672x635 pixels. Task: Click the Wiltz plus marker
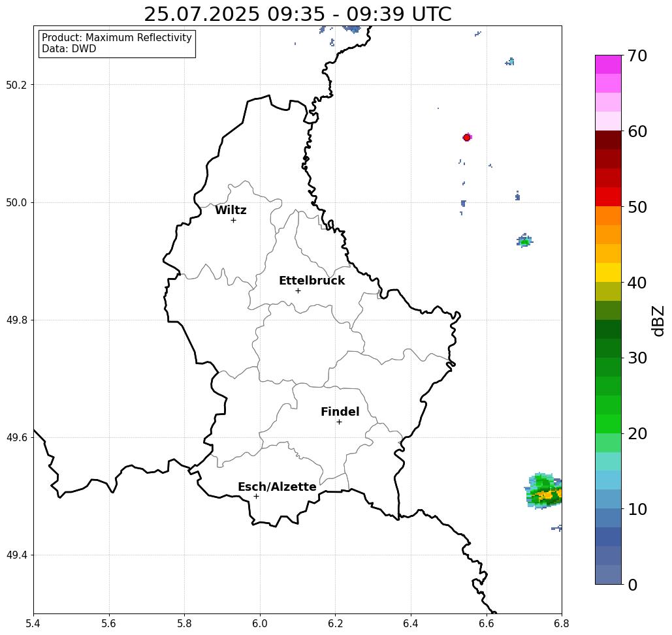click(233, 220)
